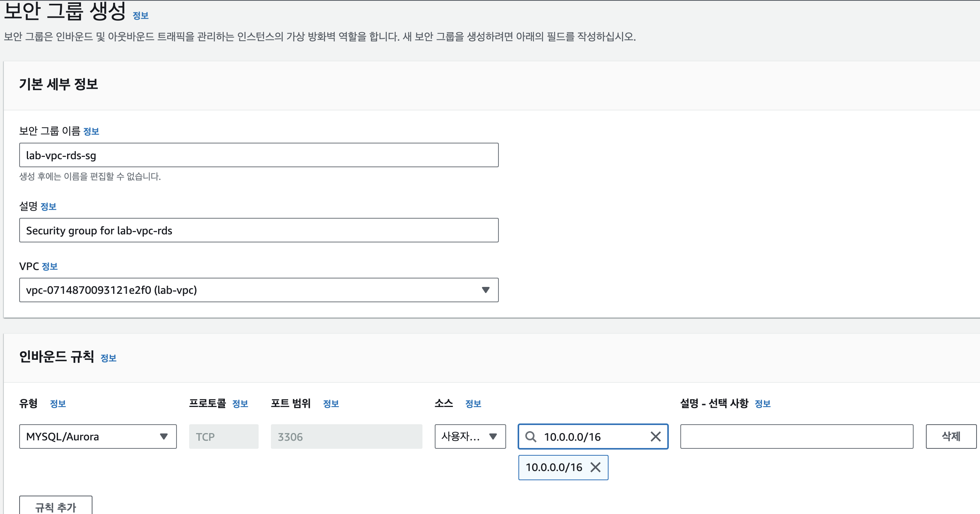Screen dimensions: 980x514
Task: Focus the security group description field
Action: pos(259,231)
